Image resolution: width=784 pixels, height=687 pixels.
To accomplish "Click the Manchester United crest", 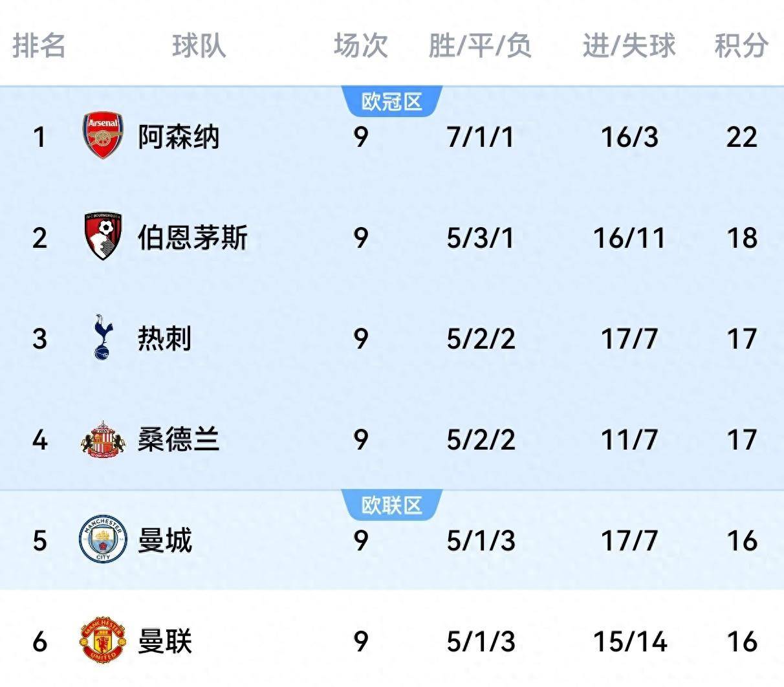I will (103, 640).
